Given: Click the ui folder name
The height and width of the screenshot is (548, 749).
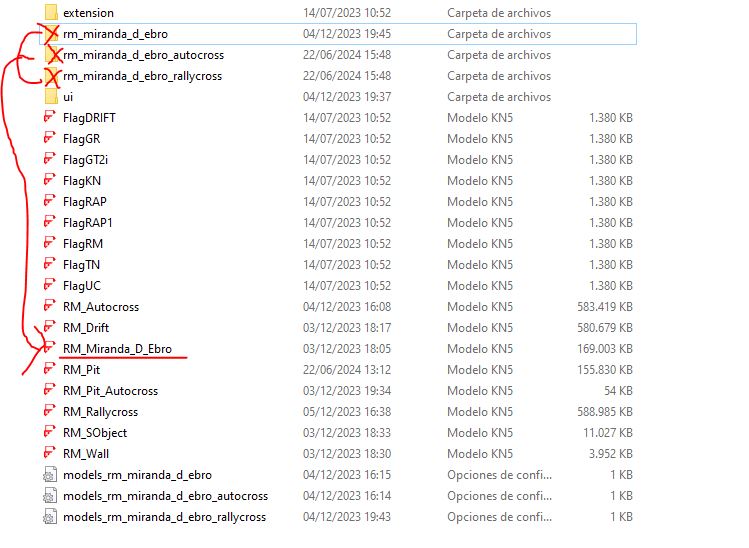Looking at the screenshot, I should [68, 97].
